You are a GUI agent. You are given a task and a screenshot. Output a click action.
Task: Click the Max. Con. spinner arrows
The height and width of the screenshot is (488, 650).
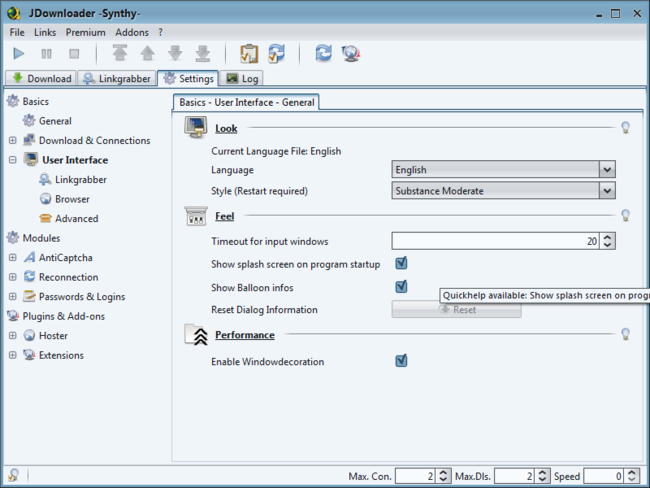443,476
